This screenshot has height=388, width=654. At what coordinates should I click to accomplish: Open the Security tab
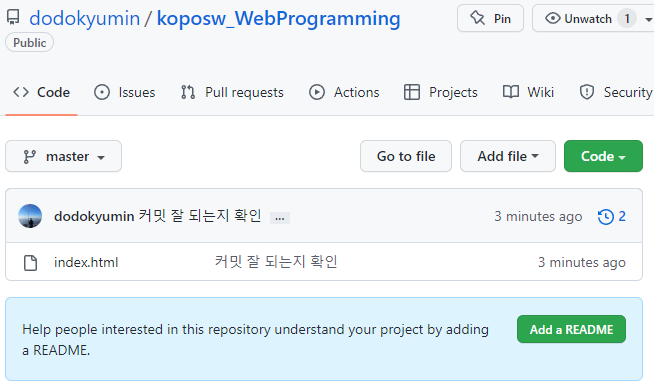pyautogui.click(x=616, y=92)
